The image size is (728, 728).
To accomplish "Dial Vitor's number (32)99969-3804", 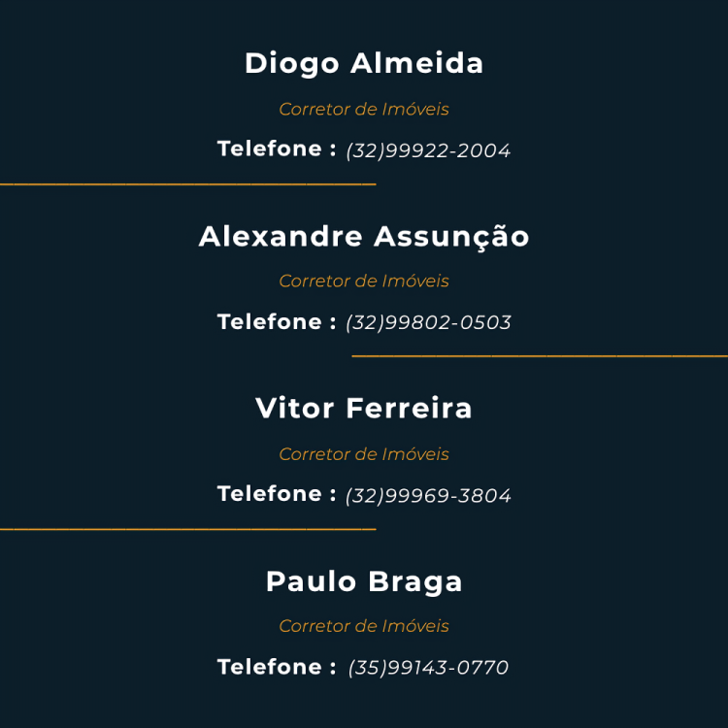I will pos(428,496).
